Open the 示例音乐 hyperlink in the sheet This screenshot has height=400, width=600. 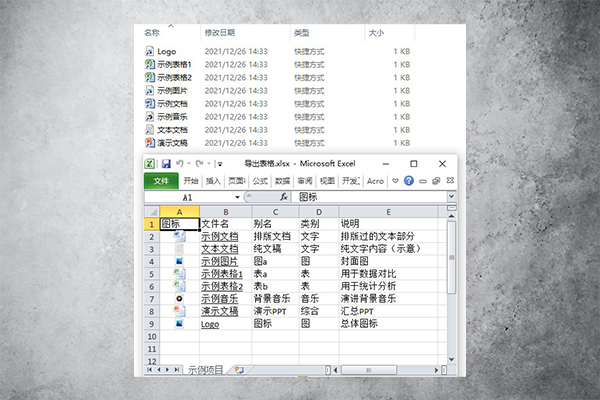coord(220,299)
